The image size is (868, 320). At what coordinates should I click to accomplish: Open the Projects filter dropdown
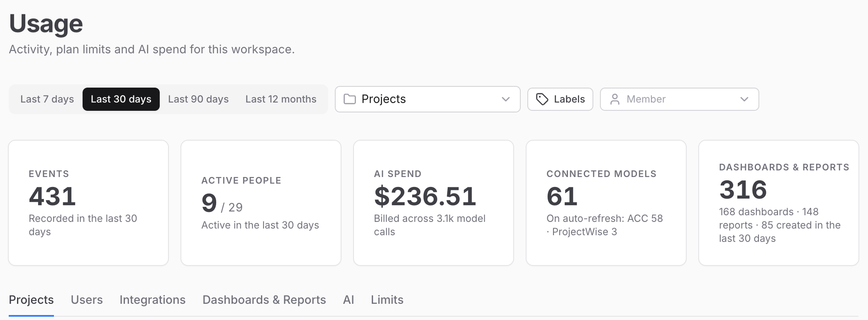click(428, 99)
